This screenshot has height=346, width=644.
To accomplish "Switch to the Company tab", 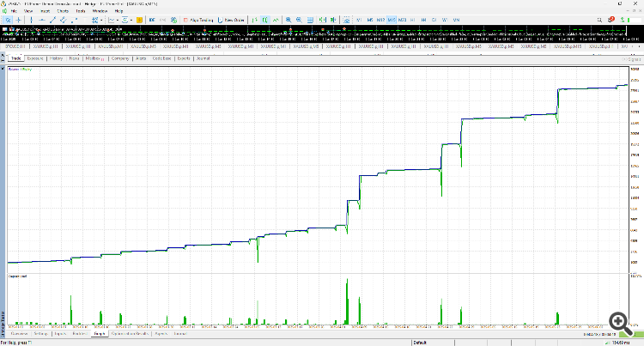I will [x=120, y=58].
